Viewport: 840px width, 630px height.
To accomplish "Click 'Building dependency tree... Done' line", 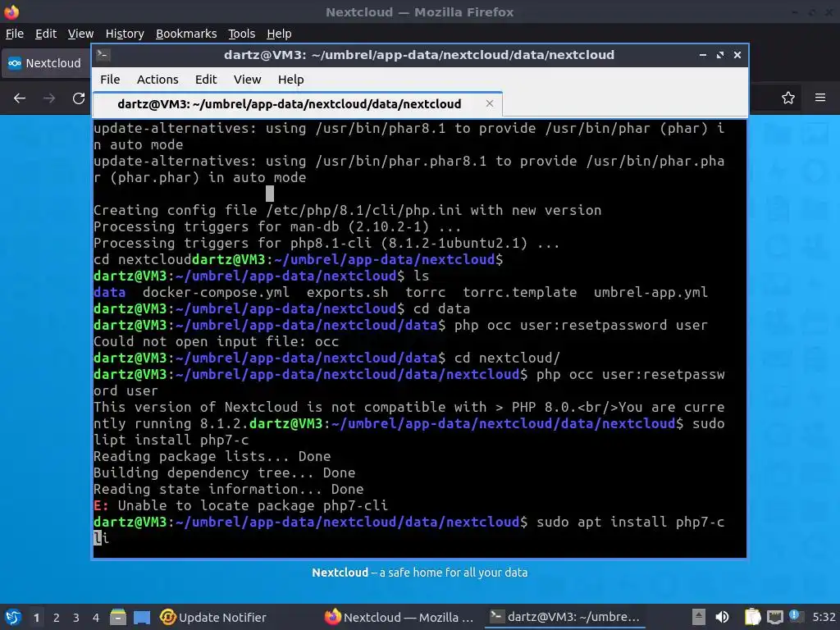I will coord(225,473).
